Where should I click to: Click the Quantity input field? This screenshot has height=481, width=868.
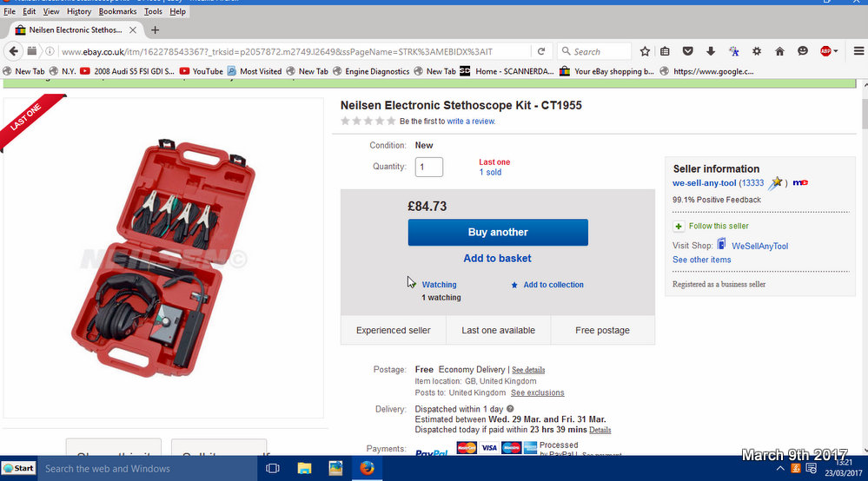pyautogui.click(x=429, y=167)
